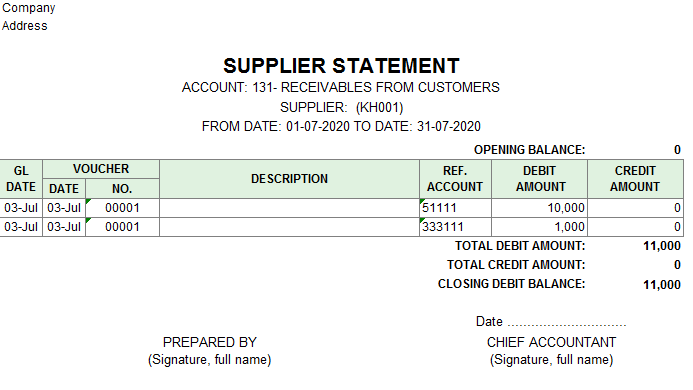The image size is (693, 390).
Task: Click the TOTAL CREDIT AMOUNT value
Action: pyautogui.click(x=677, y=265)
